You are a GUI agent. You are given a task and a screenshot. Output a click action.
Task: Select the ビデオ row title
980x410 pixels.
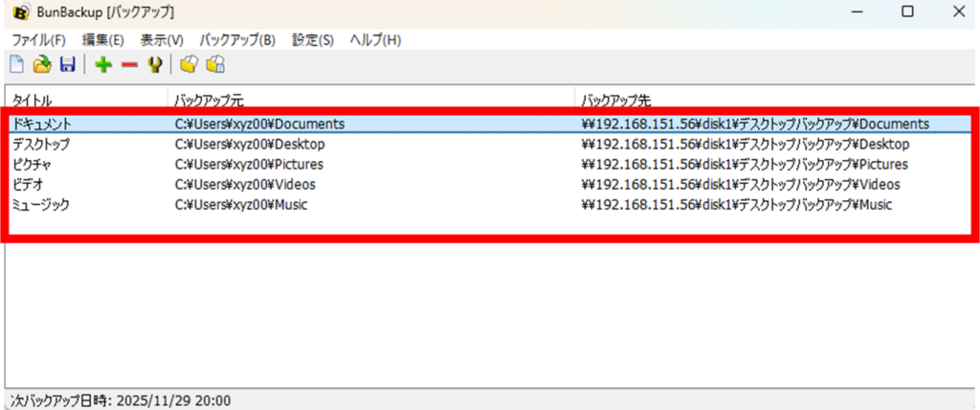point(28,185)
